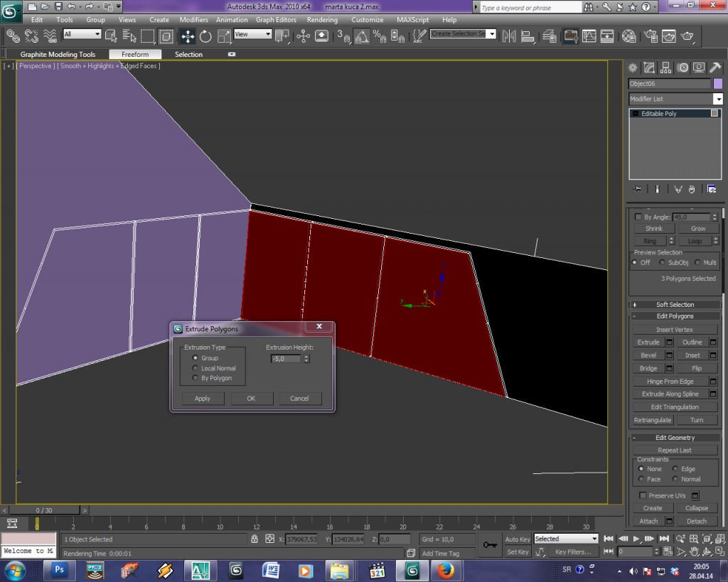Set constraint to Normal
The image size is (728, 582).
pyautogui.click(x=675, y=479)
